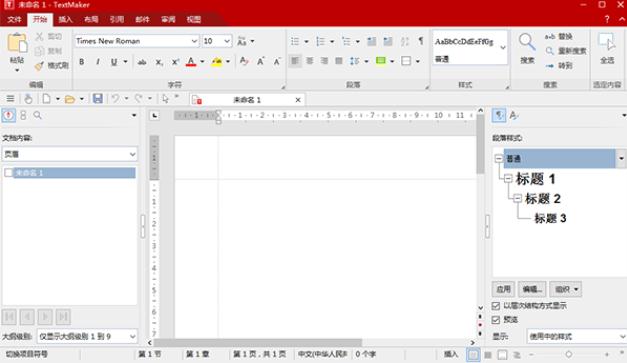Click the Save floppy disk icon
The height and width of the screenshot is (363, 627).
click(x=98, y=98)
